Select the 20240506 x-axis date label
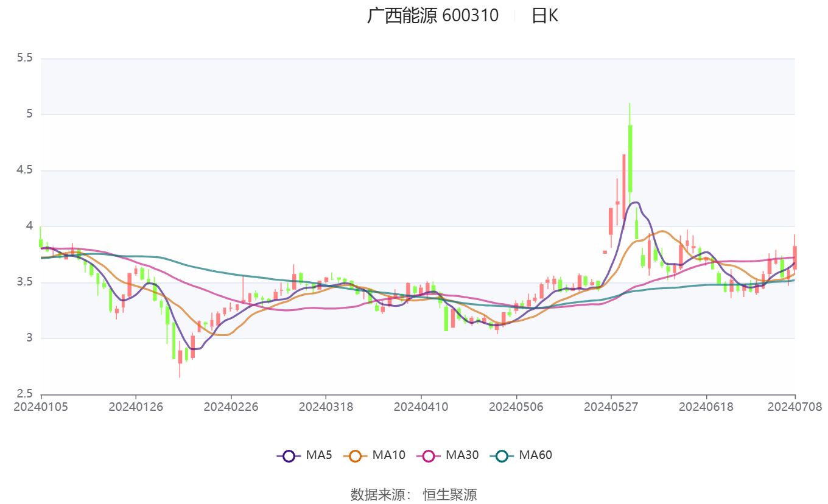828x504 pixels. pyautogui.click(x=516, y=407)
